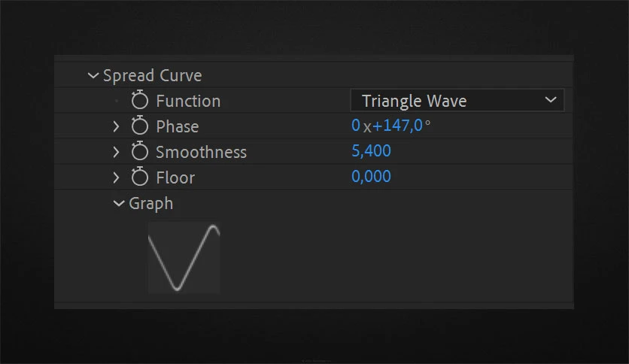This screenshot has height=364, width=629.
Task: Collapse the Spread Curve group
Action: click(x=93, y=75)
